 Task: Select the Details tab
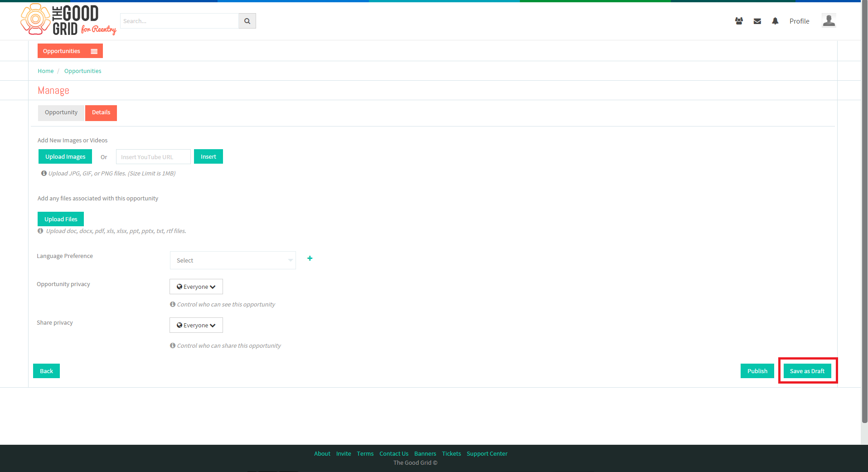(x=101, y=112)
